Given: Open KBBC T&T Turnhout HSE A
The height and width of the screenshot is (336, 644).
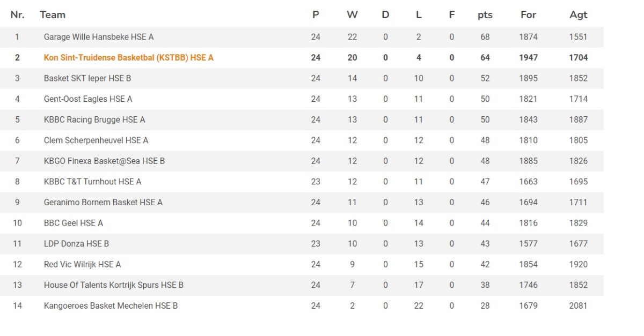Looking at the screenshot, I should tap(93, 182).
